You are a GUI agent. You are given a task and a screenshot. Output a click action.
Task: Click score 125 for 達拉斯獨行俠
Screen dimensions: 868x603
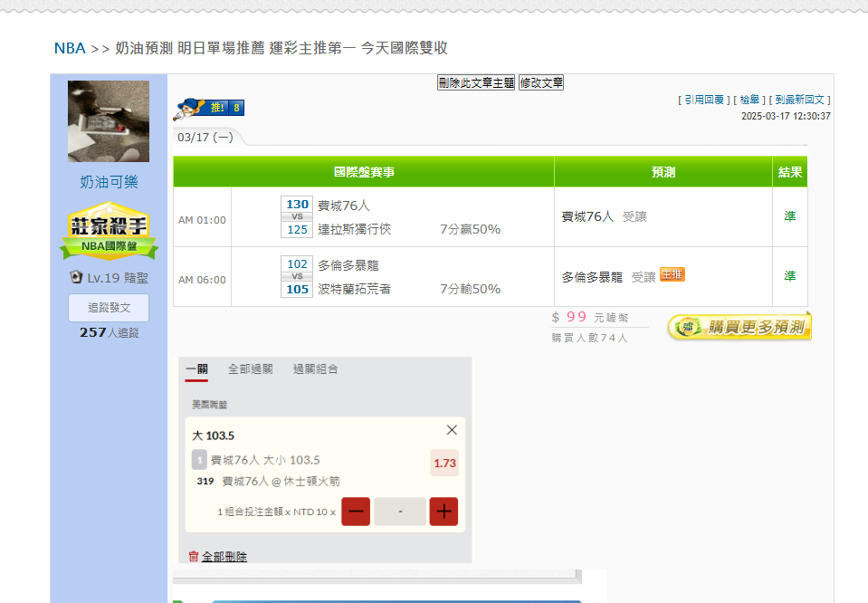[297, 229]
